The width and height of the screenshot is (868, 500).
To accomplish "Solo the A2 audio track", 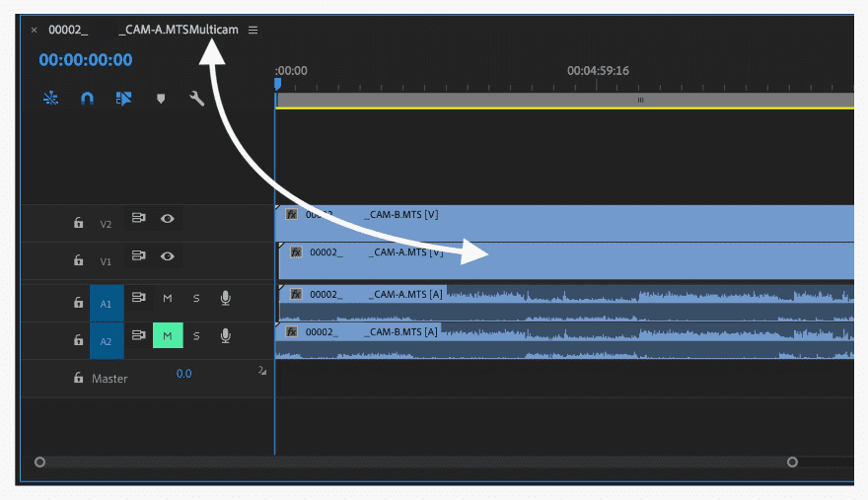I will [196, 336].
